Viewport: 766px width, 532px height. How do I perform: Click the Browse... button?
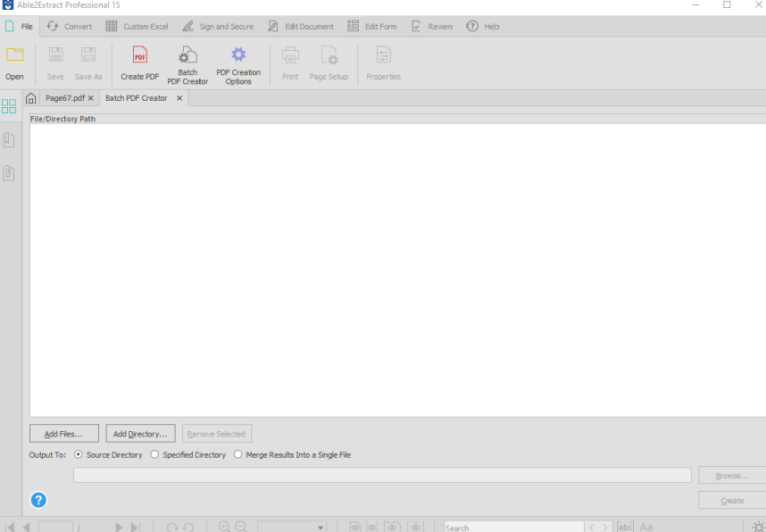coord(732,476)
